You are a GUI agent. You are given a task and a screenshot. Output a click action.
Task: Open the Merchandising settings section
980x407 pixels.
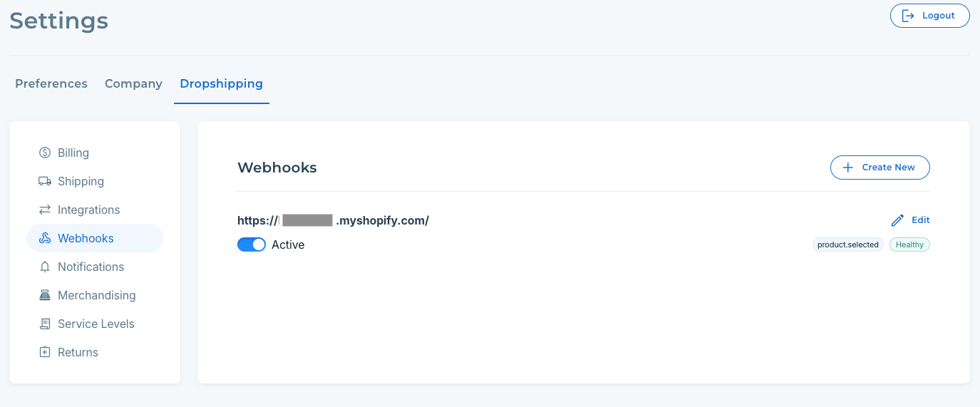(x=96, y=295)
